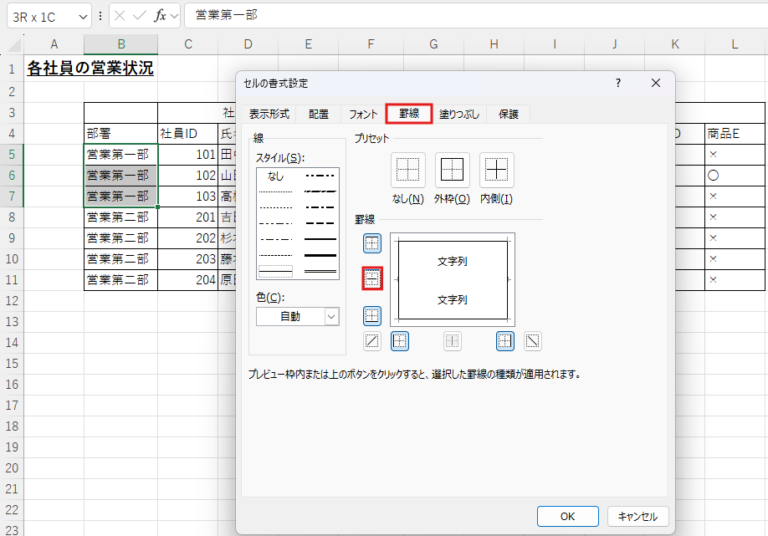Click the left border icon

(400, 341)
